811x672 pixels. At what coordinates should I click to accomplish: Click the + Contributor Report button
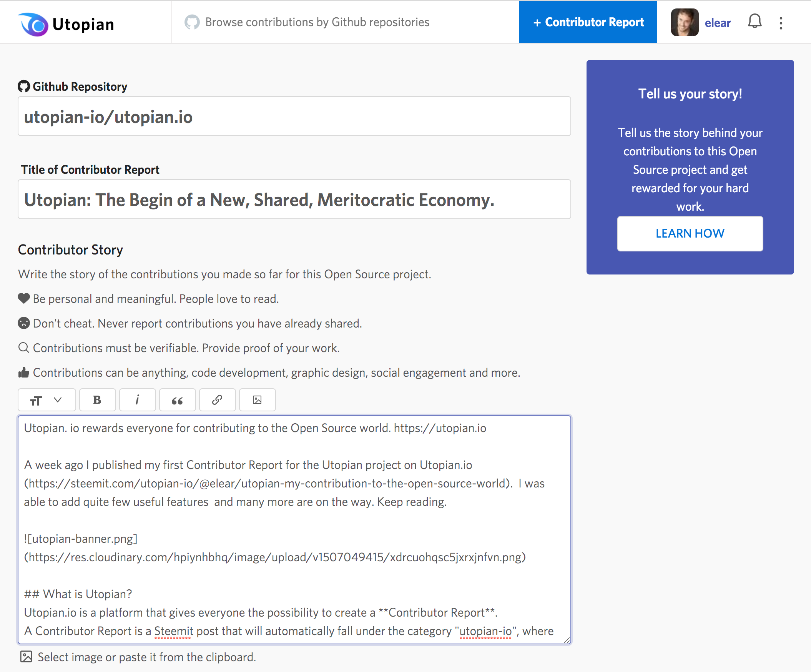pyautogui.click(x=588, y=22)
